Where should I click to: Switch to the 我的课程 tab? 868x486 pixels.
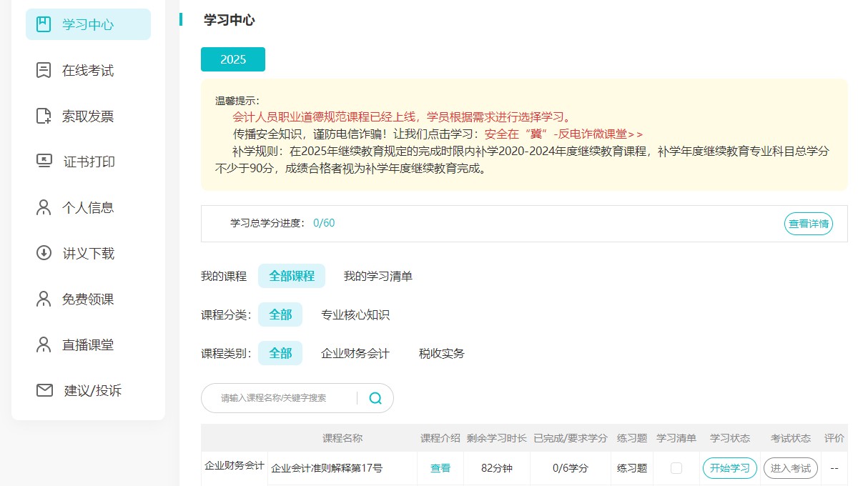click(x=222, y=275)
